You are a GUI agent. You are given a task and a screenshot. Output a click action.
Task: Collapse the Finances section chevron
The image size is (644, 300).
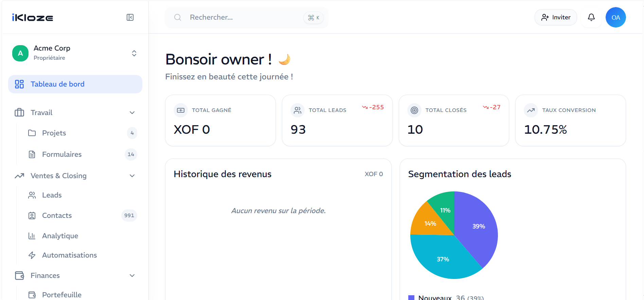[x=132, y=276]
